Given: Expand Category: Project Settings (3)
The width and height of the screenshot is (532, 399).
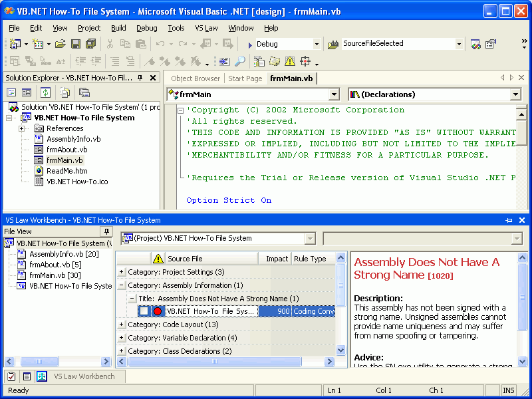Looking at the screenshot, I should [121, 272].
